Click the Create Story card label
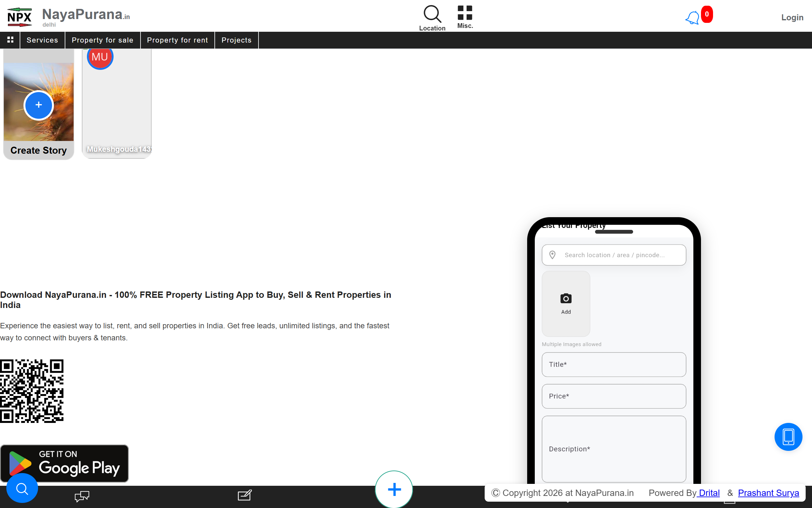 click(39, 150)
